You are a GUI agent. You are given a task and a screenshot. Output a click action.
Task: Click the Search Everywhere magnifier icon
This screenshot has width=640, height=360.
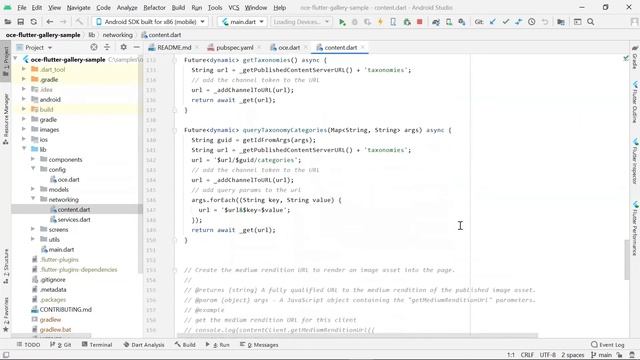click(591, 22)
